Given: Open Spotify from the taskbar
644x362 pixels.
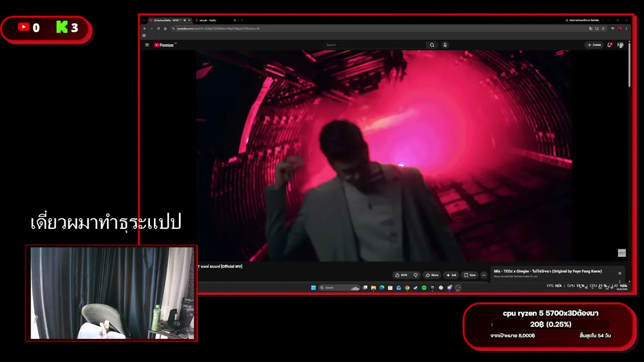Looking at the screenshot, I should 424,288.
